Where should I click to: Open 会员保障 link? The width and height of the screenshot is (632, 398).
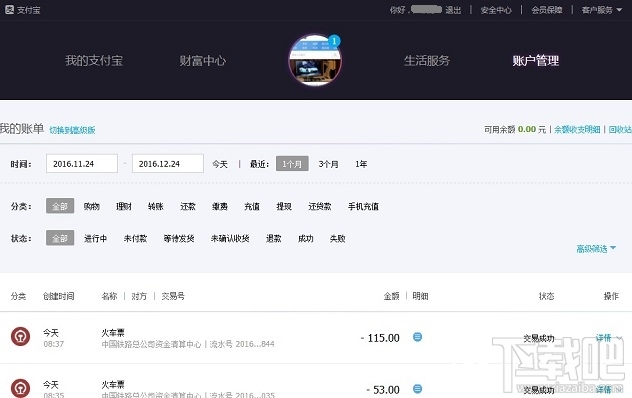(x=547, y=10)
